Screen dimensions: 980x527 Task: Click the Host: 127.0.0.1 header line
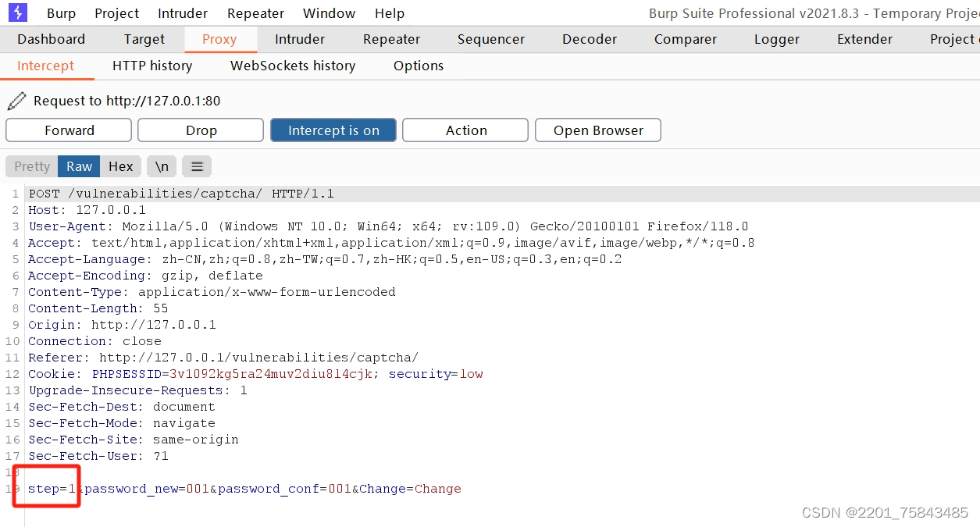tap(87, 210)
